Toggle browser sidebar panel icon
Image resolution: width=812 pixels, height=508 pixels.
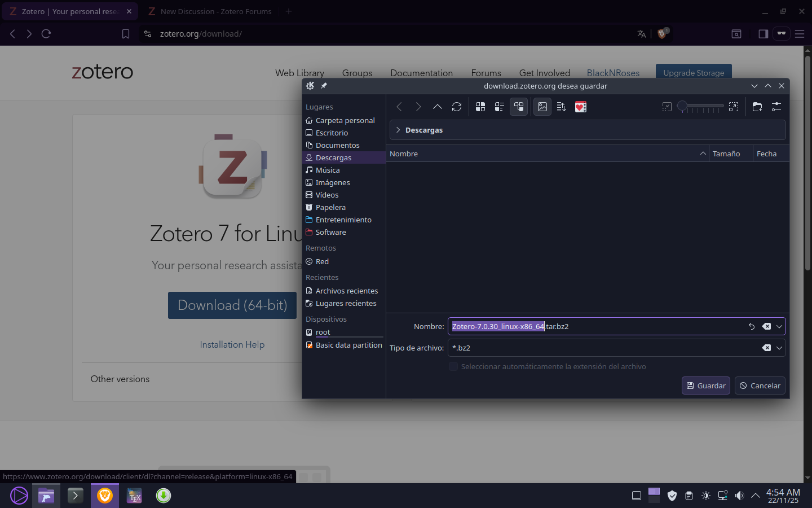(763, 34)
